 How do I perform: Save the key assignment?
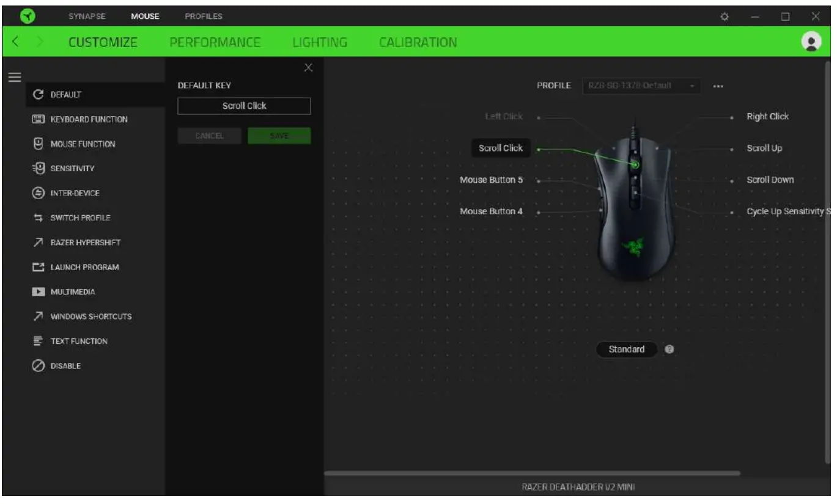279,136
